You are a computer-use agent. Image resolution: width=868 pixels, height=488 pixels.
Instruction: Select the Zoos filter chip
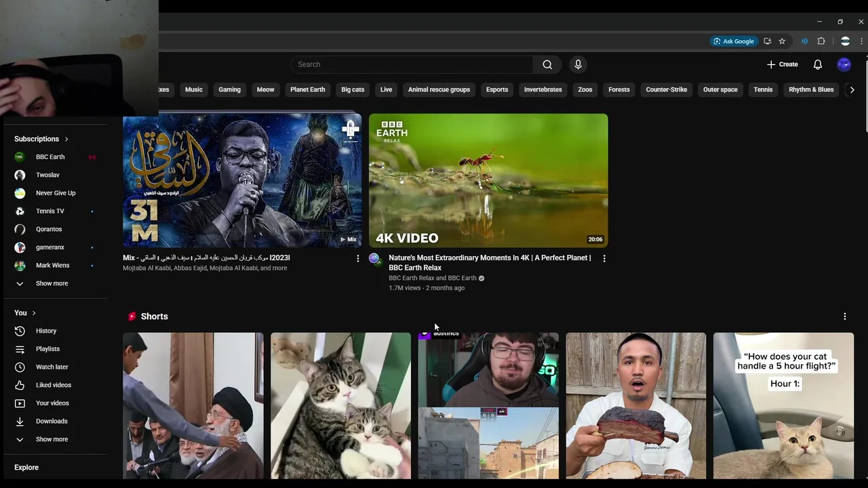pos(585,89)
